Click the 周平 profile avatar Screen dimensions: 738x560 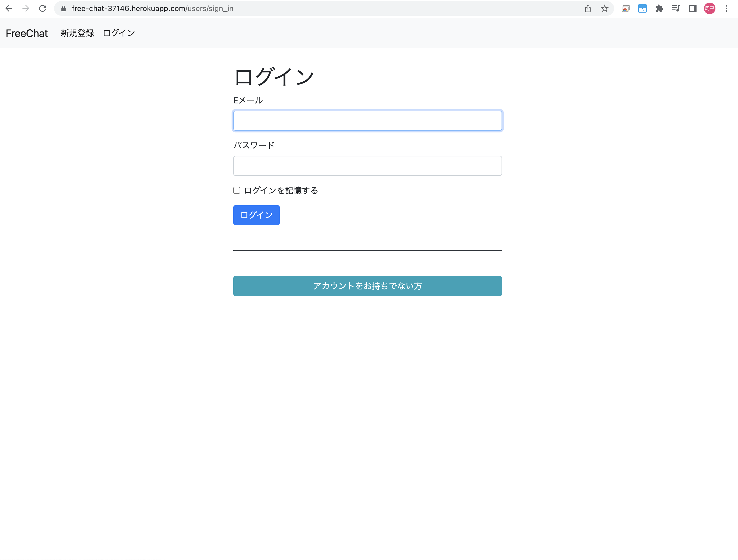coord(710,8)
